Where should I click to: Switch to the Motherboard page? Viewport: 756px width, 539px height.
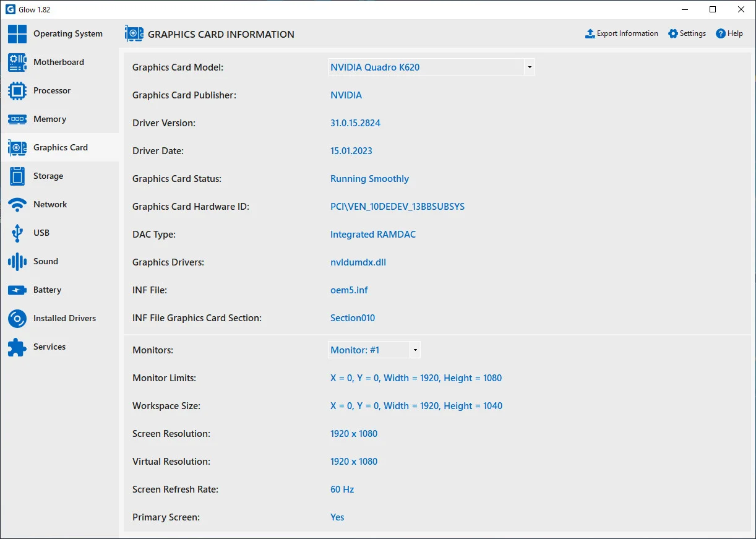coord(59,63)
